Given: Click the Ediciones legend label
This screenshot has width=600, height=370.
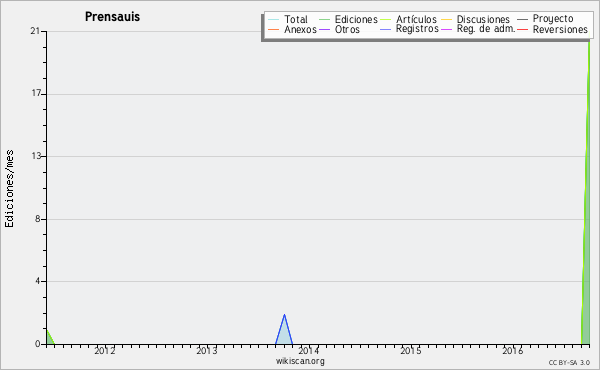Looking at the screenshot, I should 356,19.
